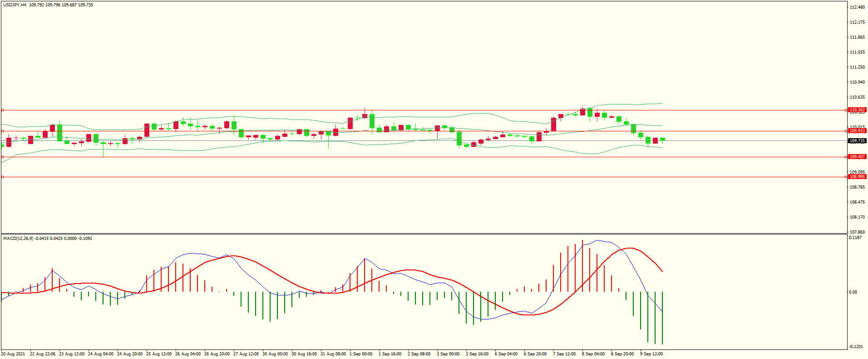
Task: Click the 23 Aug 12:00 time label
Action: point(72,354)
